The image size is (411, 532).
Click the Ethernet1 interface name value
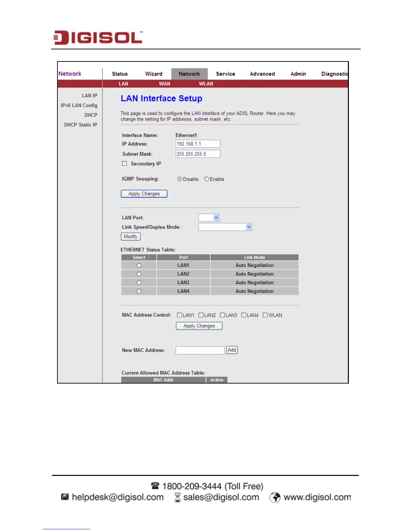pos(186,135)
